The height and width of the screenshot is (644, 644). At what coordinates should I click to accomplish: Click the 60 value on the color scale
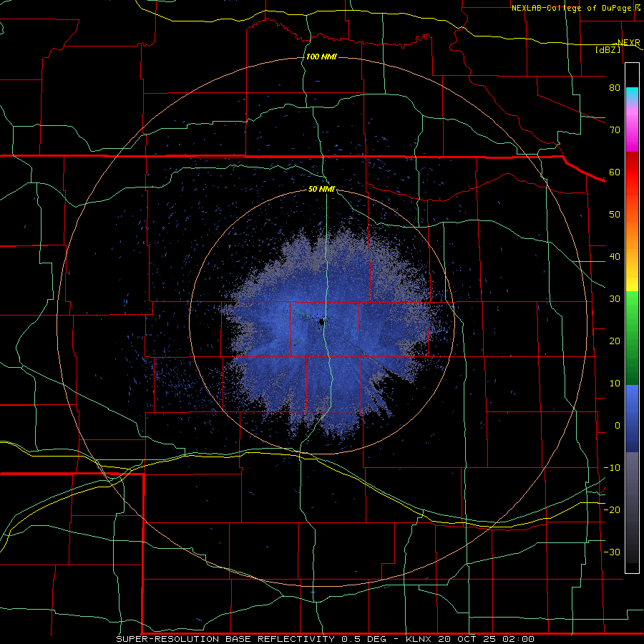point(615,172)
